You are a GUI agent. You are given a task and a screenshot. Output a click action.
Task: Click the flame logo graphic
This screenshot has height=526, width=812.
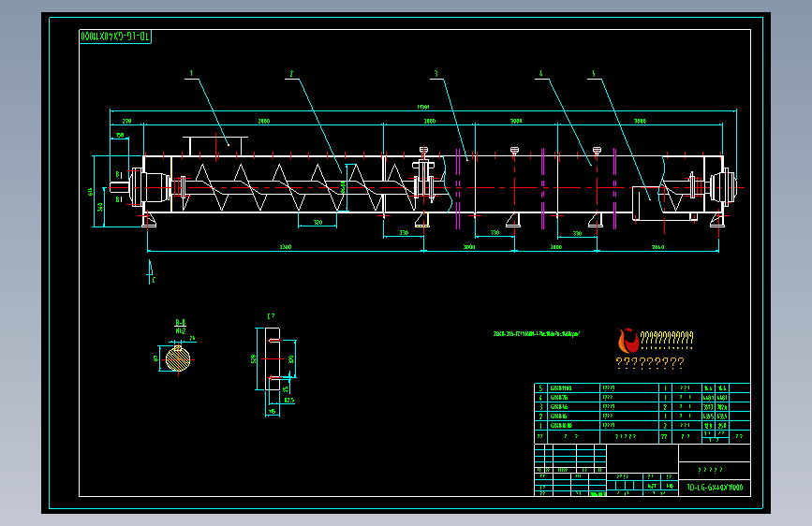coord(628,341)
